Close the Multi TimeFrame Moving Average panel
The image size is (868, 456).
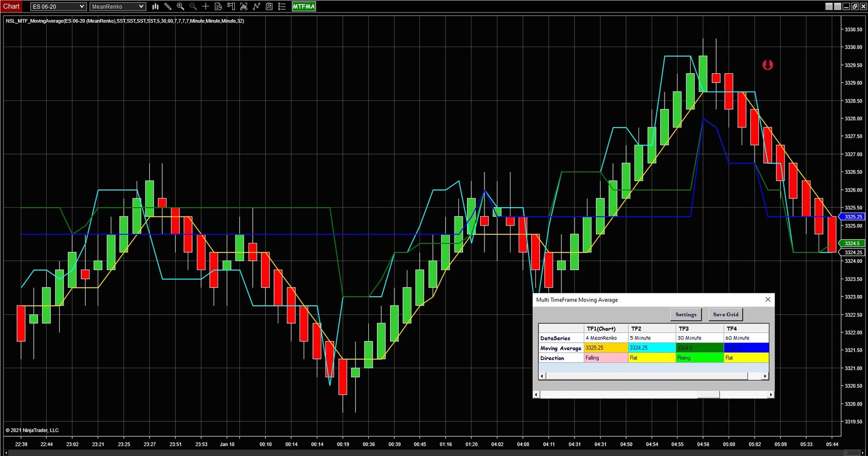point(768,299)
